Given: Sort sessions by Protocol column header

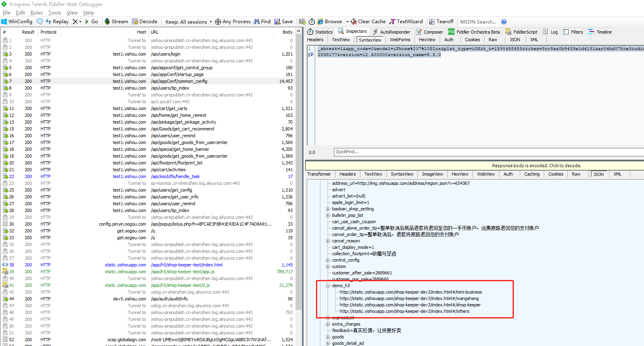Looking at the screenshot, I should click(x=48, y=32).
